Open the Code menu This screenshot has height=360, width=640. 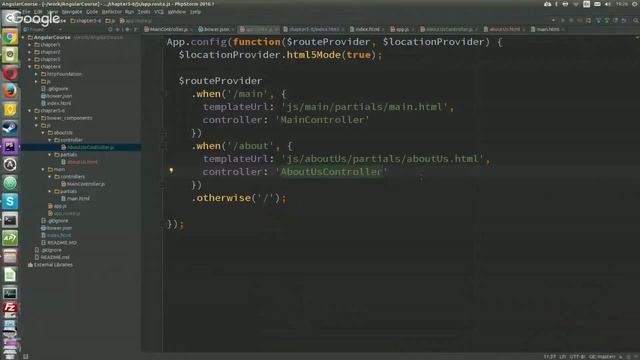click(x=92, y=12)
